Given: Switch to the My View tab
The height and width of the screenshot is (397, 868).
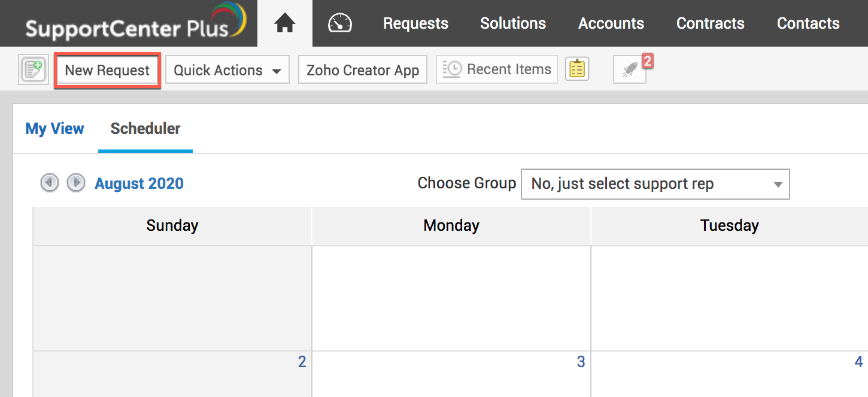Looking at the screenshot, I should point(54,129).
